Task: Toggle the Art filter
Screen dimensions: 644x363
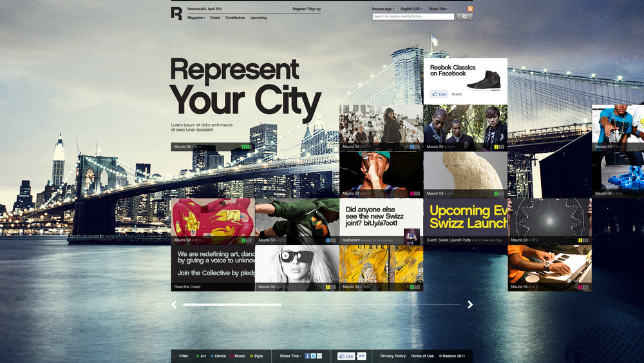Action: point(201,356)
